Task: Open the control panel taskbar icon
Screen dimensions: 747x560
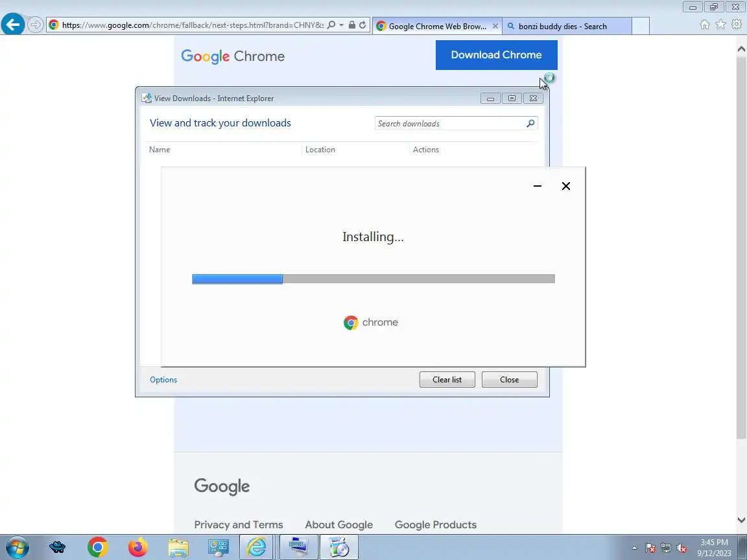Action: point(219,548)
